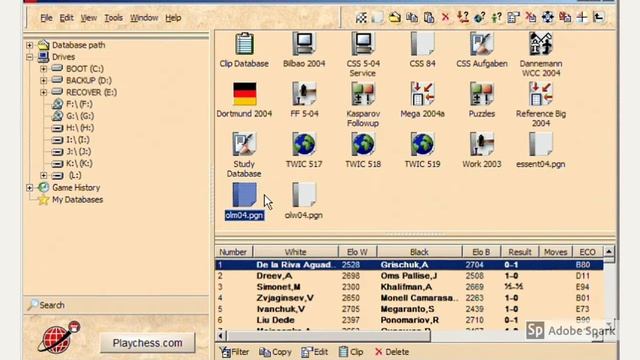640x360 pixels.
Task: Select the H:\ (H:) drive
Action: coord(80,128)
